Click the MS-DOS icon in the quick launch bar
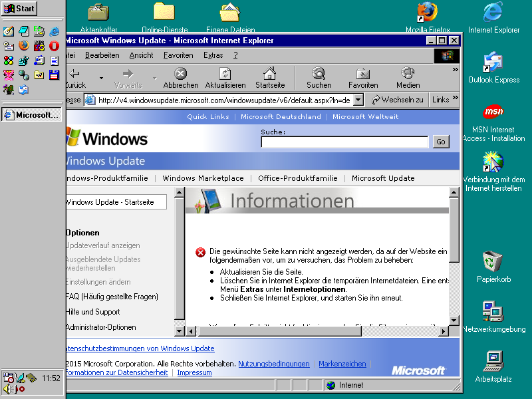The width and height of the screenshot is (532, 399). [x=39, y=45]
